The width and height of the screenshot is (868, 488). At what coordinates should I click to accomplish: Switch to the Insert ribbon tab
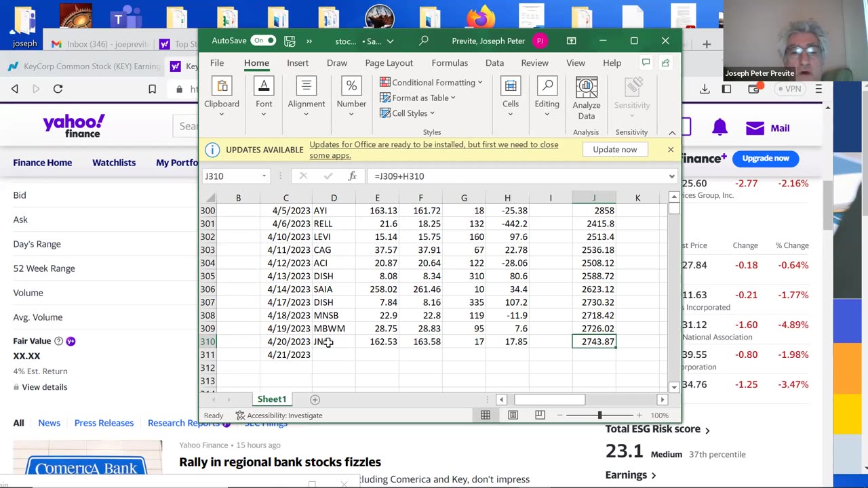(298, 63)
